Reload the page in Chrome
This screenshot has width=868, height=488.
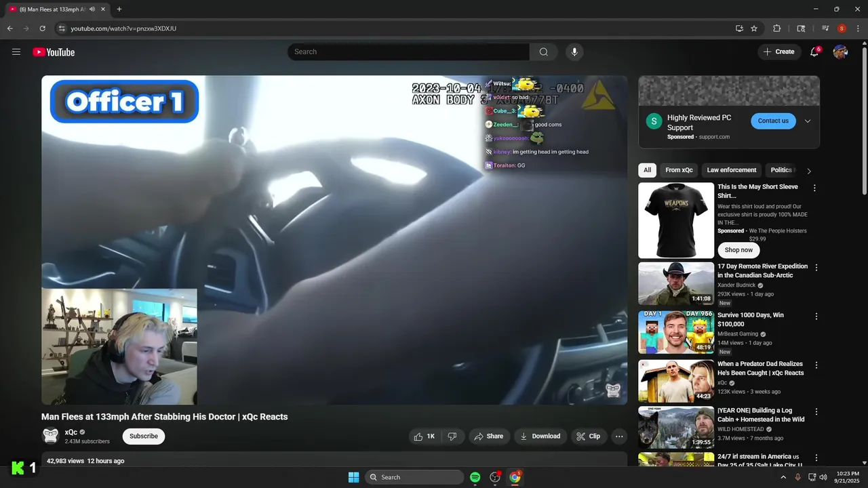tap(42, 28)
